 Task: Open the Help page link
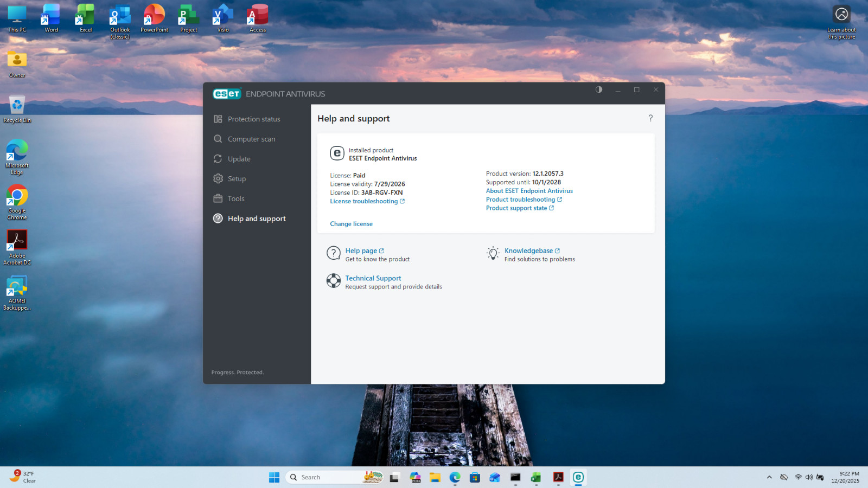pyautogui.click(x=365, y=251)
